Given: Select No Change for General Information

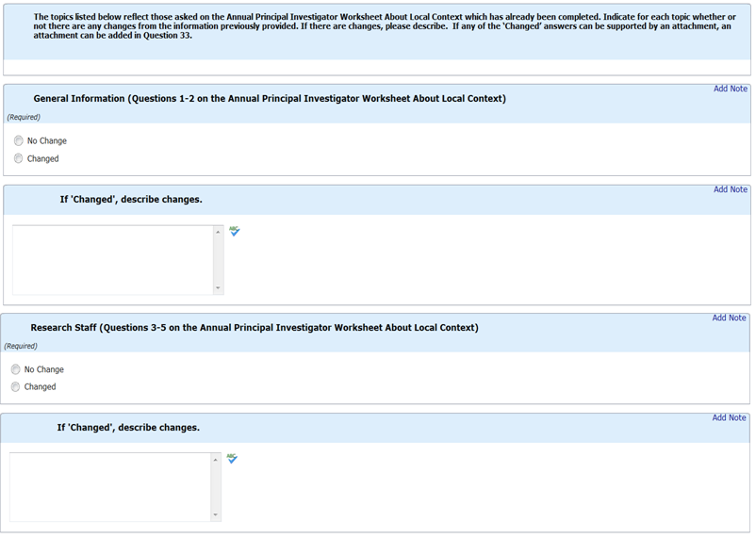Looking at the screenshot, I should coord(18,140).
